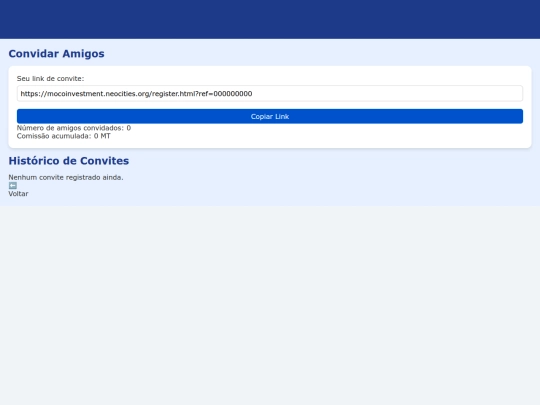The image size is (540, 405).
Task: Click 'Comissão acumulada: 0 MT' text
Action: point(64,136)
